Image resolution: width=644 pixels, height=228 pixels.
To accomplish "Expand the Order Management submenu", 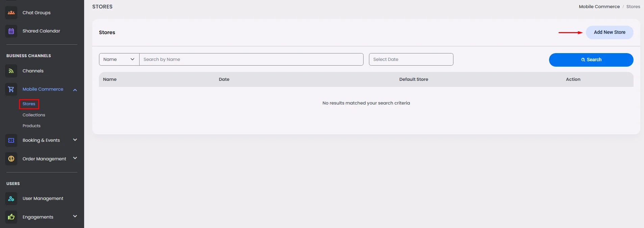I will pos(75,158).
